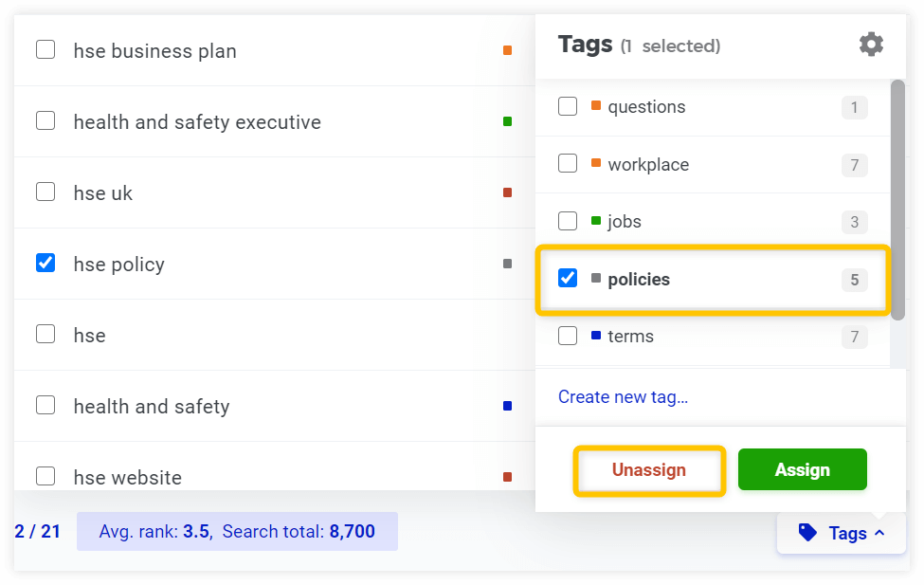Click the blue square beside the terms tag
The image size is (924, 585).
(596, 336)
